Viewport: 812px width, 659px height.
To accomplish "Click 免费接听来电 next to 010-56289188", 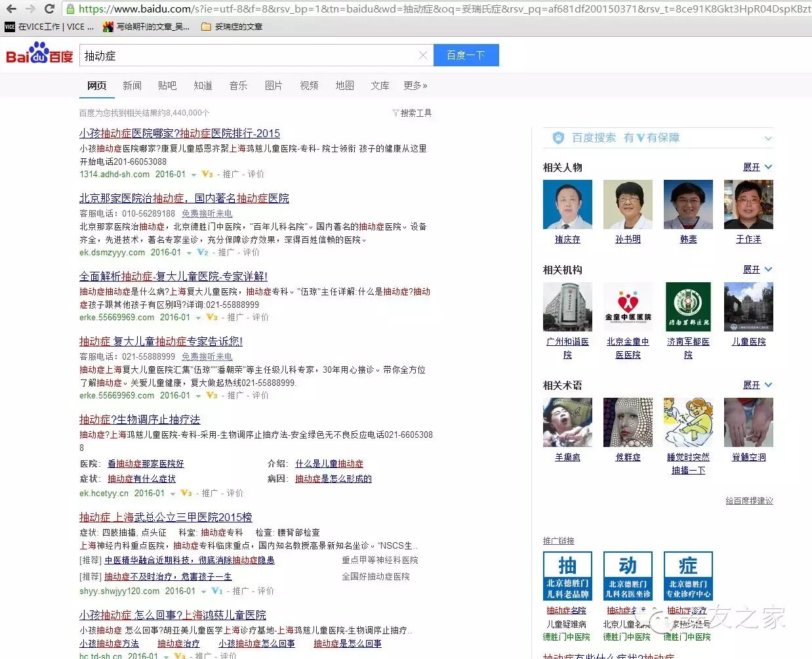I will click(207, 213).
